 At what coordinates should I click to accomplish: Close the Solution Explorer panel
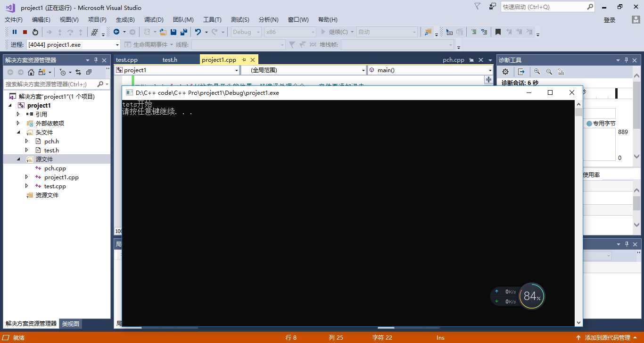point(105,60)
